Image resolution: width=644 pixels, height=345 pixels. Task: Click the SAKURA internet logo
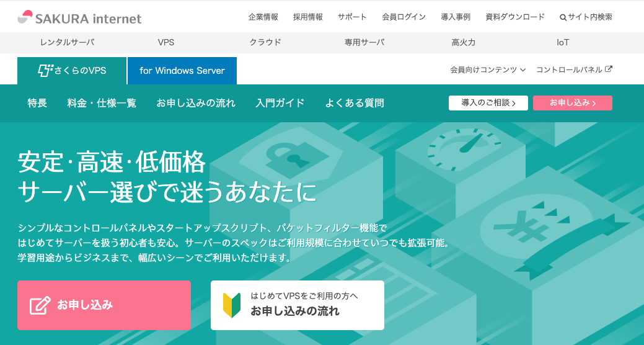tap(79, 17)
